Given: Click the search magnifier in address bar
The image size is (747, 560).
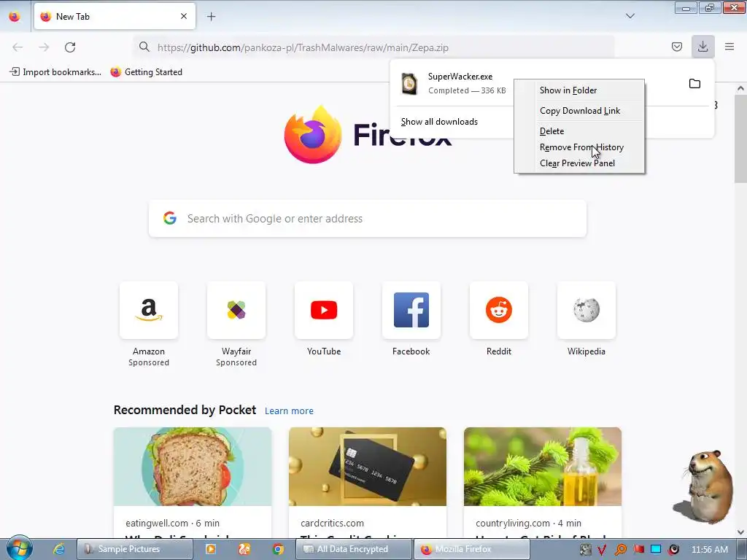Looking at the screenshot, I should tap(144, 47).
